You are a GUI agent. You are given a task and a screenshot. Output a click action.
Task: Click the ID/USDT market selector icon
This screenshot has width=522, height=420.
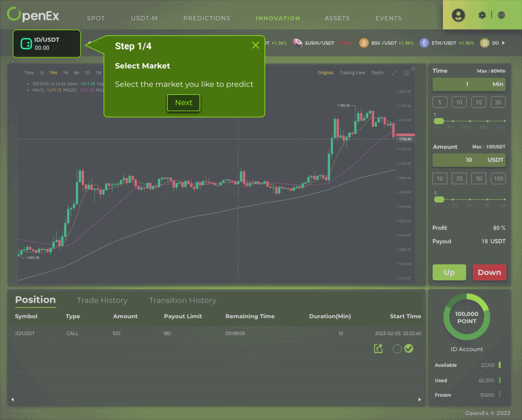tap(27, 44)
